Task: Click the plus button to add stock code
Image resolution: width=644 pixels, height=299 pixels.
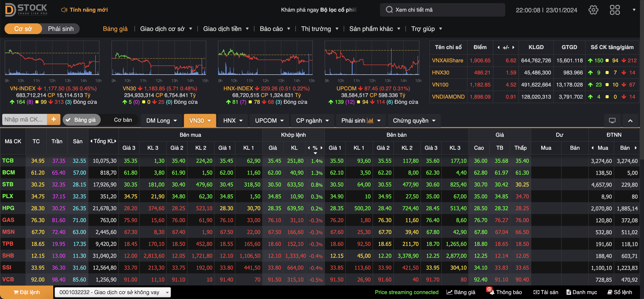Action: [x=53, y=119]
